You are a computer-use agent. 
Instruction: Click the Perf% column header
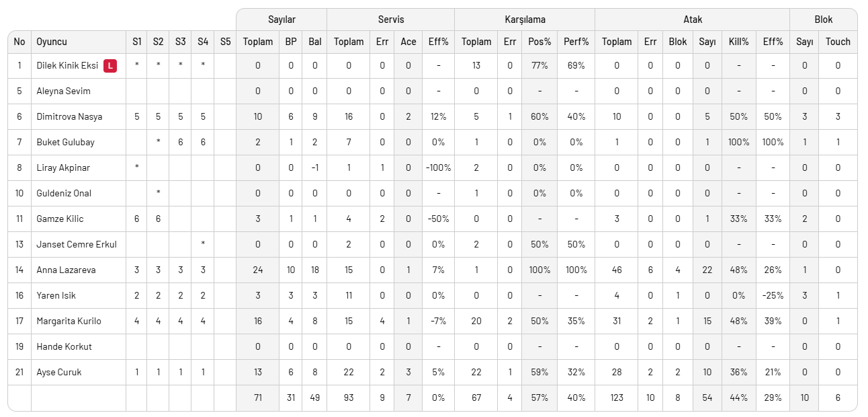(576, 42)
